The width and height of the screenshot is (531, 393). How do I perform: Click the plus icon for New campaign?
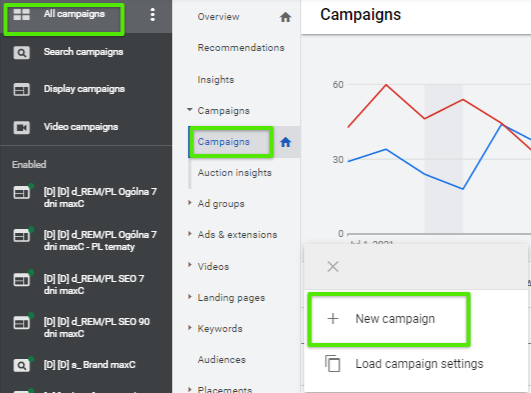point(333,318)
